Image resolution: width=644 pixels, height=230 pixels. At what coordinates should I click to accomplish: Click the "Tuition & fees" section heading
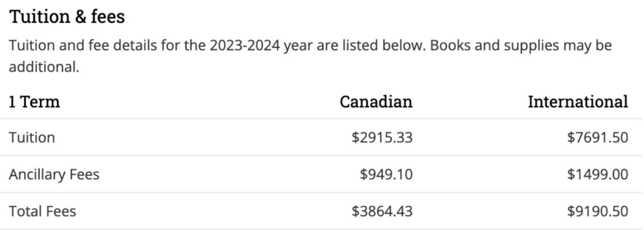click(x=67, y=18)
